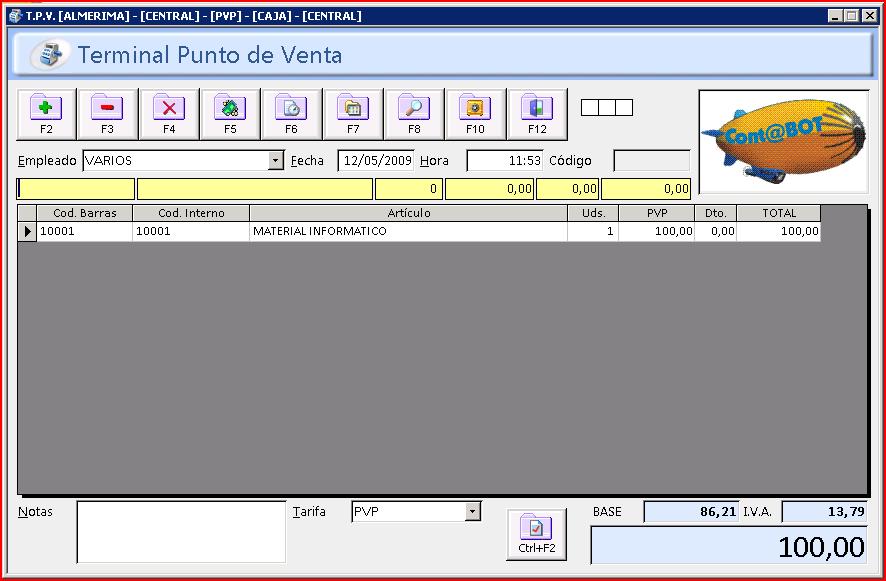Click the BASE field showing 86,21
The image size is (886, 581).
tap(691, 511)
